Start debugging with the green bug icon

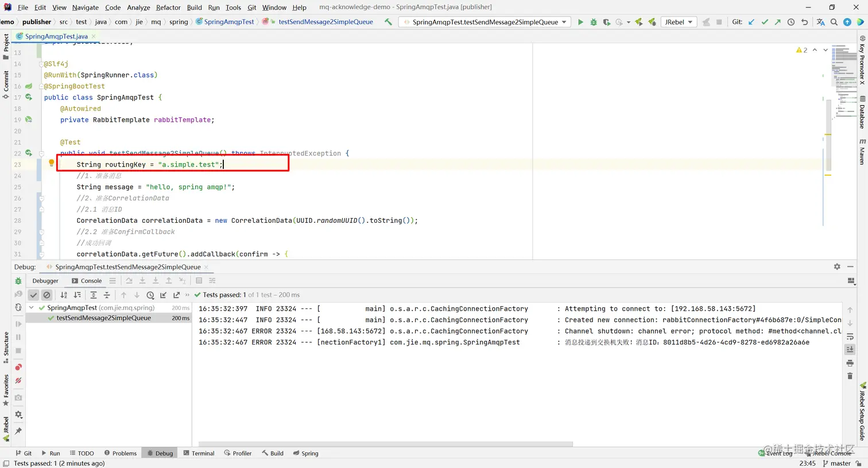[594, 22]
